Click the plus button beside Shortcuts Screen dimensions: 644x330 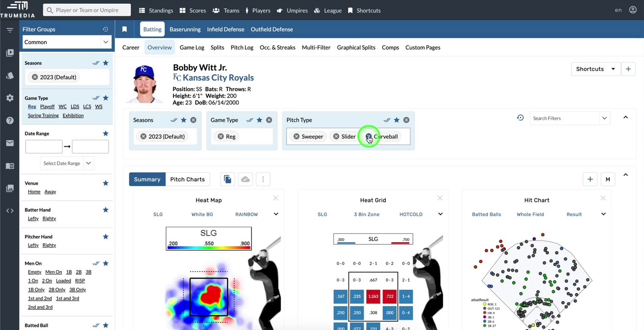tap(628, 69)
